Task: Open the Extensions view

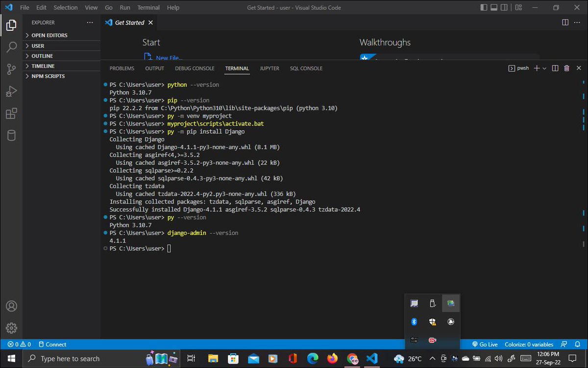Action: (x=11, y=114)
